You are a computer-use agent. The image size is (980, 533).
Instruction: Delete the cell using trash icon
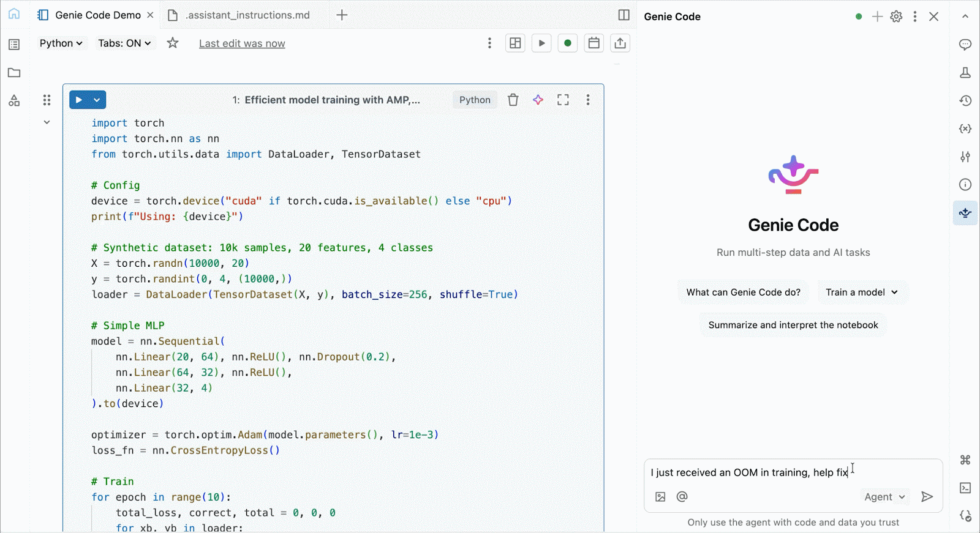513,100
